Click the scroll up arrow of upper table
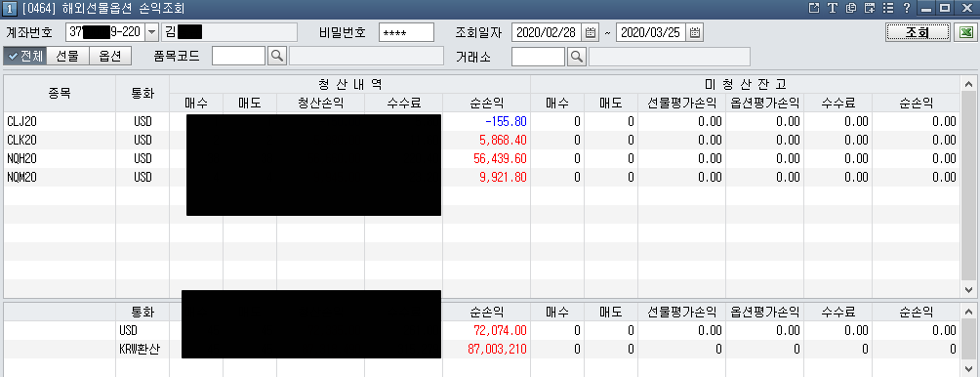 pos(968,84)
